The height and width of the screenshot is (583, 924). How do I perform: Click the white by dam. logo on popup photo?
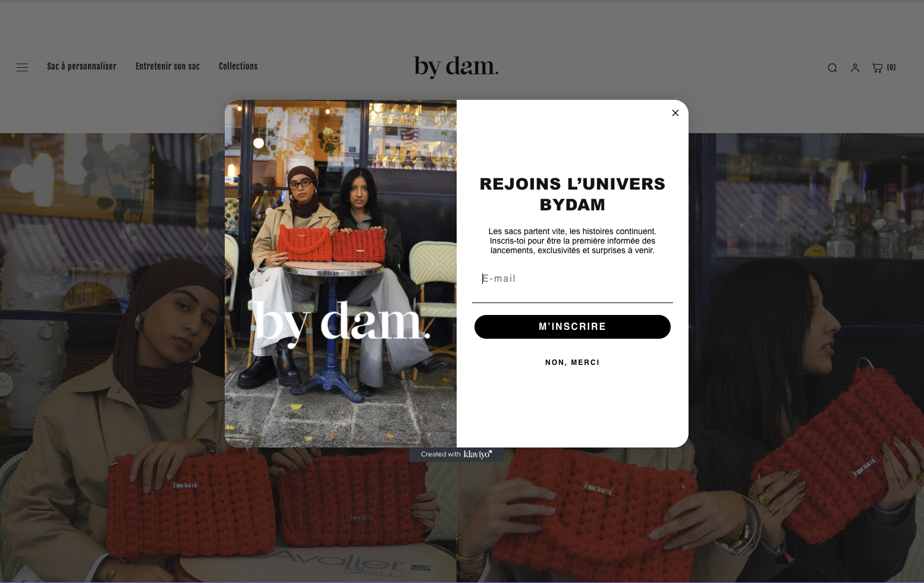(x=341, y=324)
